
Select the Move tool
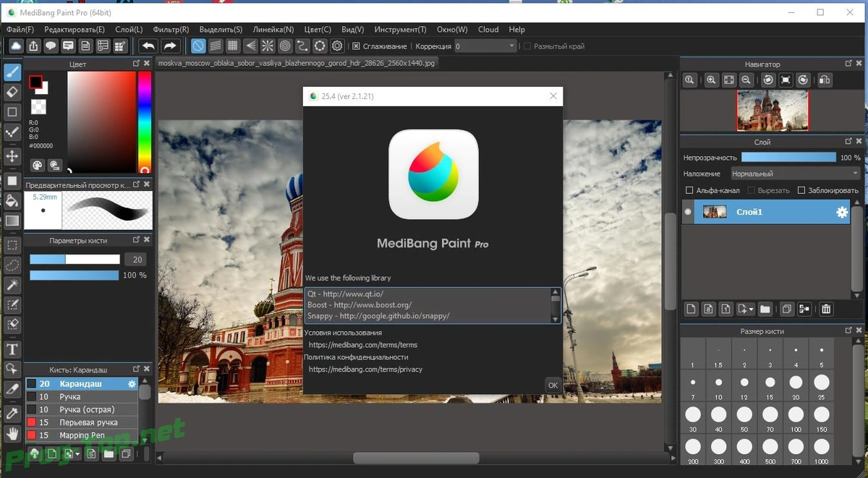point(12,155)
